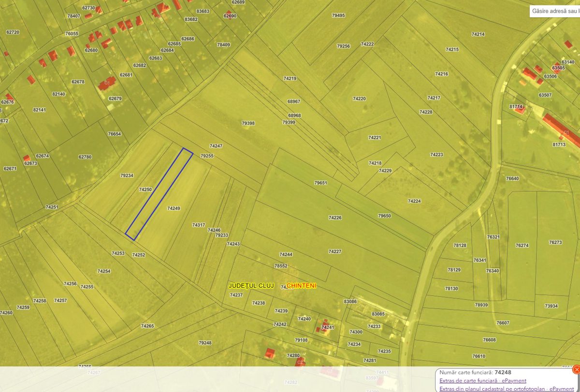Click parcel label 79234

tap(127, 176)
